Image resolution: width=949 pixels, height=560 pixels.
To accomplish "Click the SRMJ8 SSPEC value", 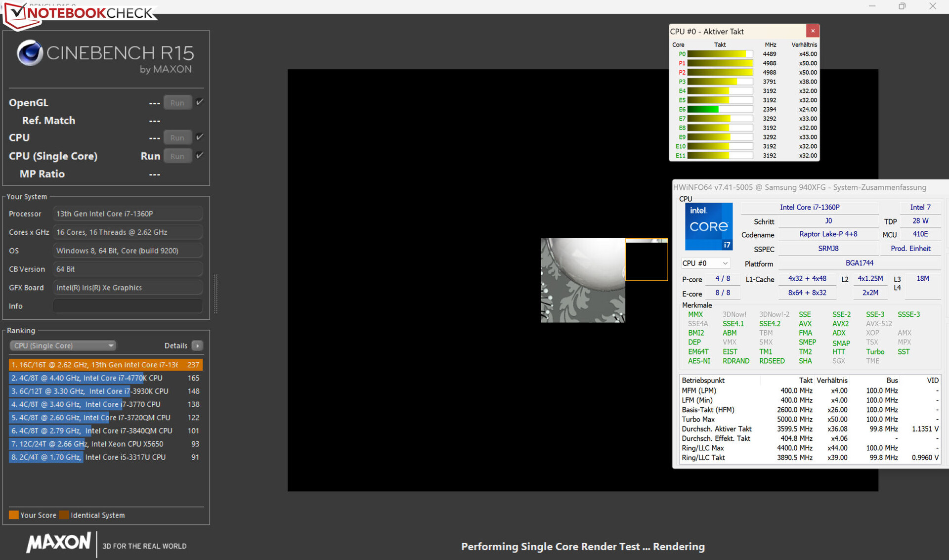I will pos(828,249).
